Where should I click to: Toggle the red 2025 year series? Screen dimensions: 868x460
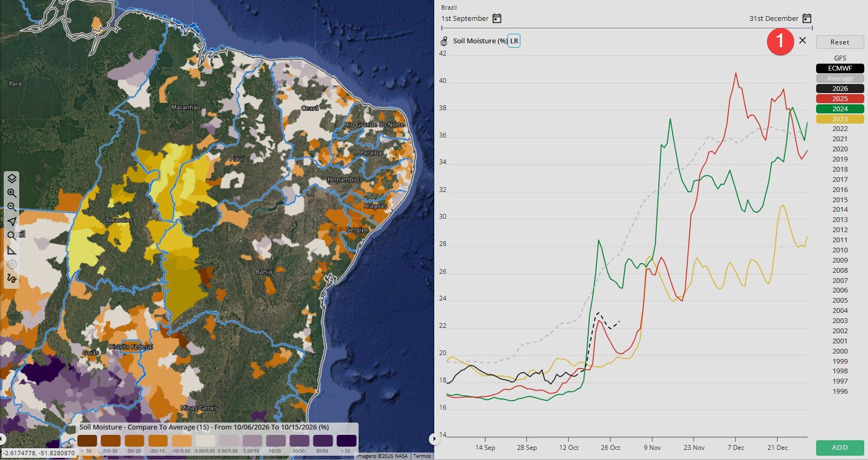click(840, 99)
